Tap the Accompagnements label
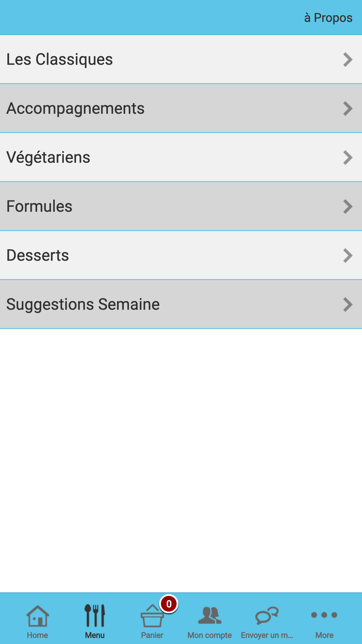 (75, 109)
